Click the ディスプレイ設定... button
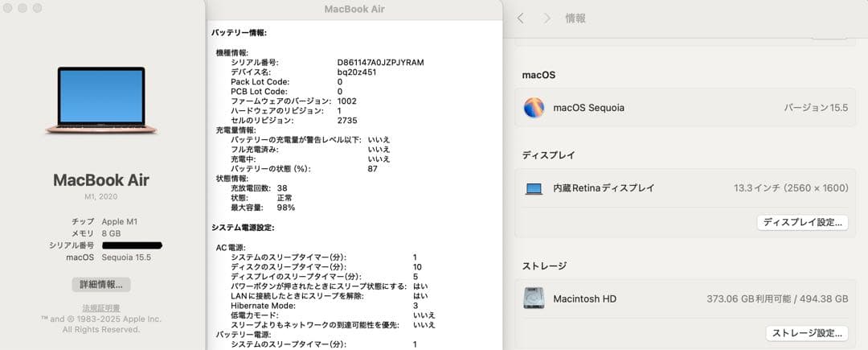Screen dimensions: 868x350 [x=802, y=223]
